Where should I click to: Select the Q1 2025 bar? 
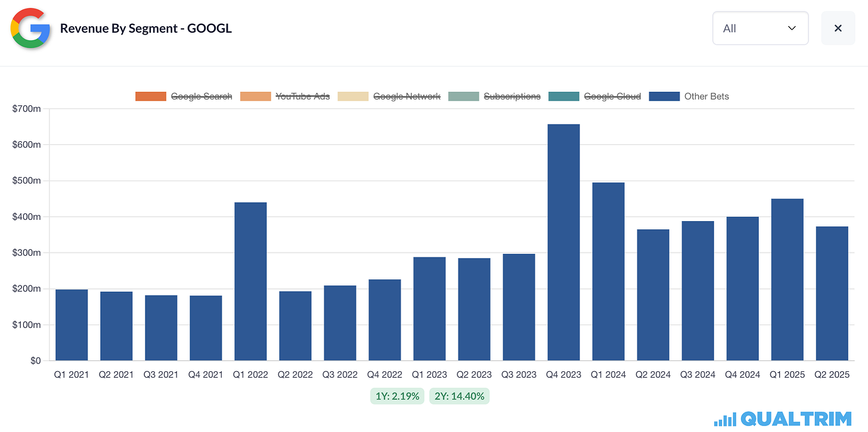coord(787,279)
